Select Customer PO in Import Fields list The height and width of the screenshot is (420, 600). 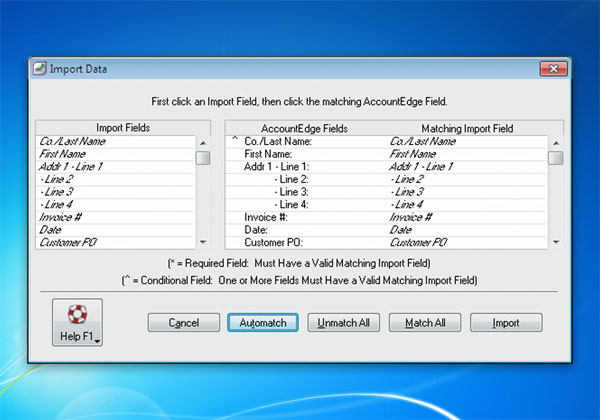pos(115,243)
